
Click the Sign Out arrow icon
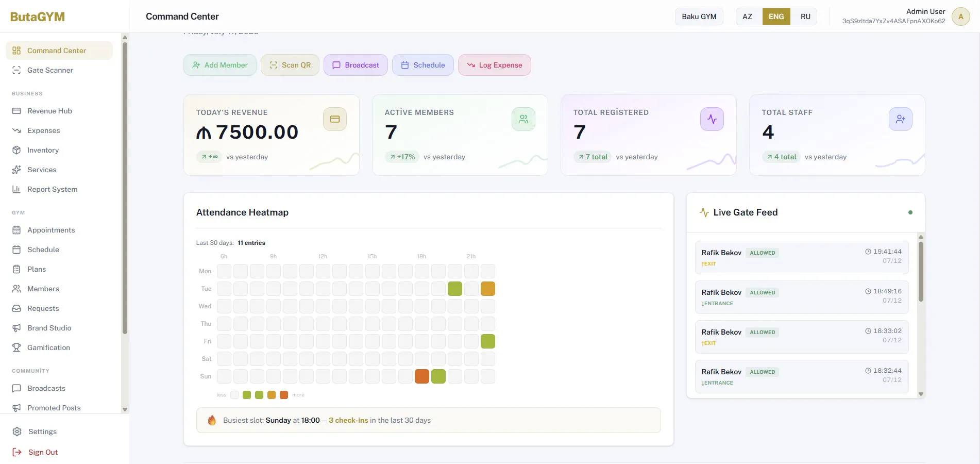[17, 452]
